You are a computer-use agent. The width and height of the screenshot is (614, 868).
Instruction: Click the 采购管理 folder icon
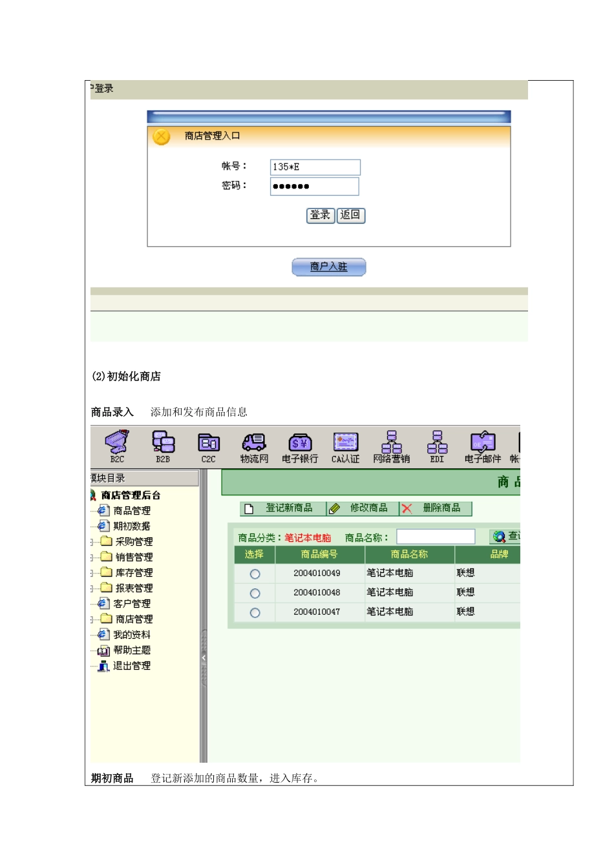tap(107, 541)
